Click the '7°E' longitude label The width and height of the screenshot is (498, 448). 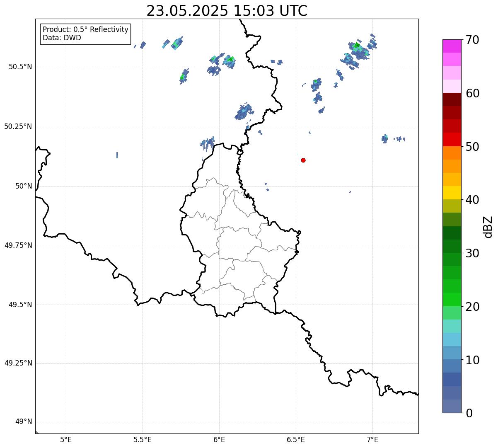point(372,440)
